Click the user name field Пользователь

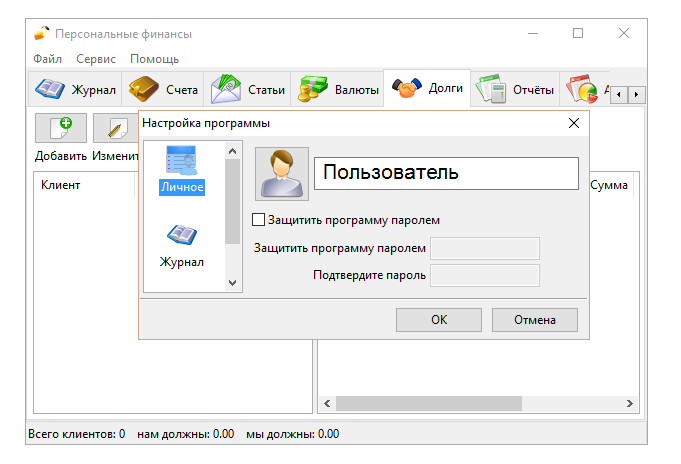pyautogui.click(x=446, y=173)
